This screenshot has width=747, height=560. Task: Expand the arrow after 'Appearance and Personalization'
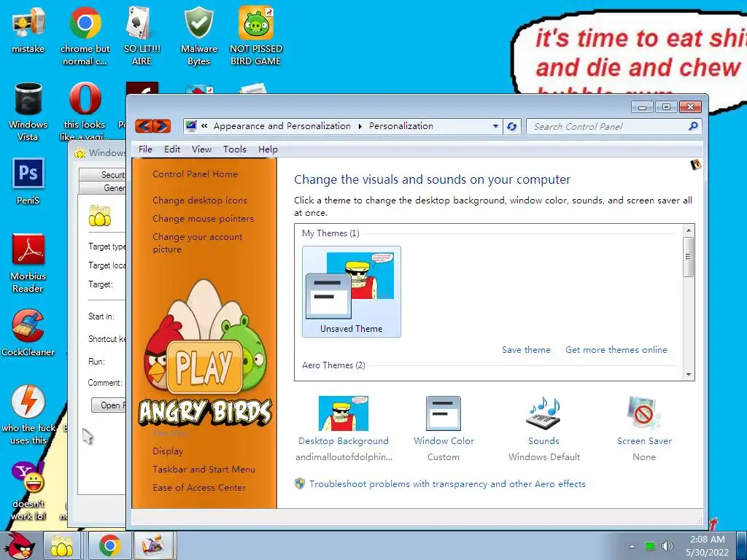coord(360,126)
